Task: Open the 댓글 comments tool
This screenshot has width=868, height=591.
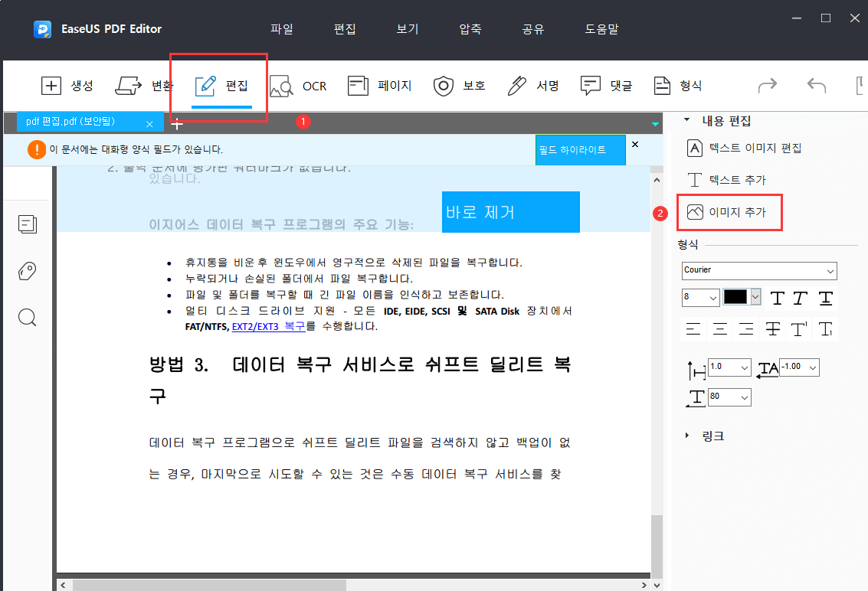Action: [607, 86]
